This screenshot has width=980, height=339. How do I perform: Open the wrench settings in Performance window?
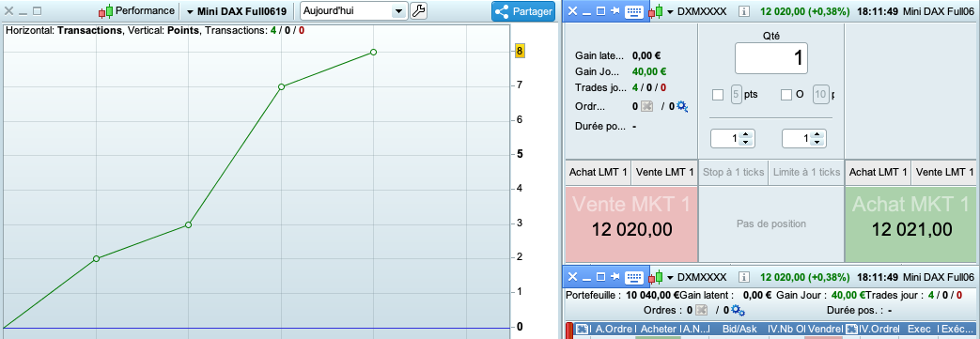pyautogui.click(x=418, y=10)
